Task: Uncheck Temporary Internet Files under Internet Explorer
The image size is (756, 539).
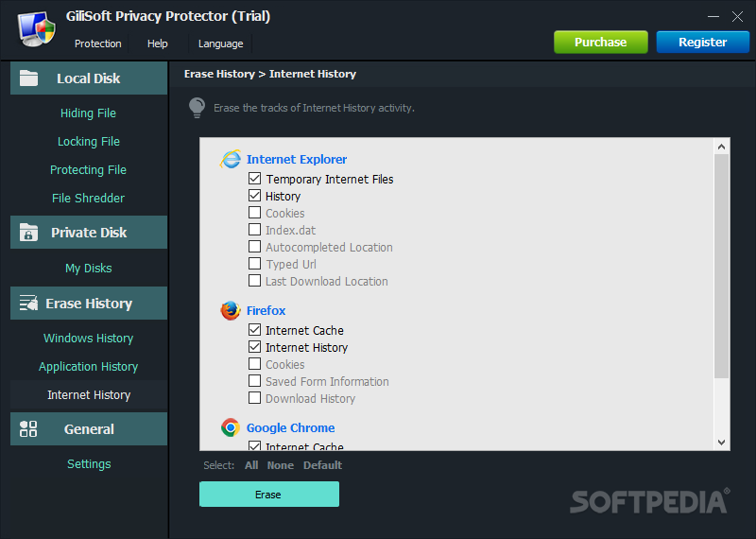Action: pos(254,179)
